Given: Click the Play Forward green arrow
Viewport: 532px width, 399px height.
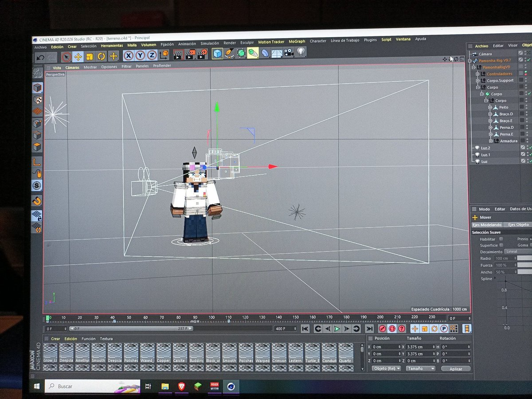Looking at the screenshot, I should point(337,329).
